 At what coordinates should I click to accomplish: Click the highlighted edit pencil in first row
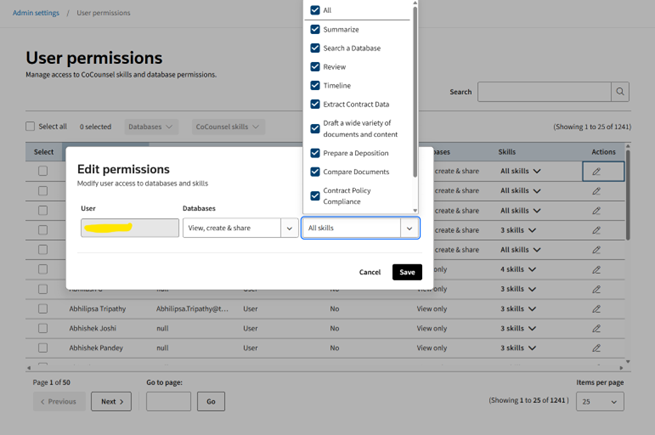596,172
